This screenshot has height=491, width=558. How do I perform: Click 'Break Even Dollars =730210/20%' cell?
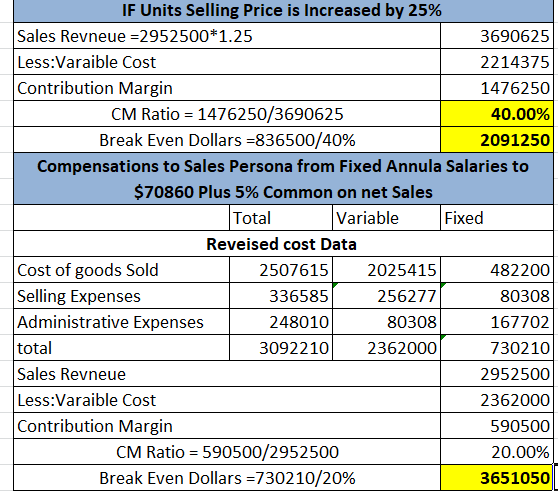tap(227, 477)
